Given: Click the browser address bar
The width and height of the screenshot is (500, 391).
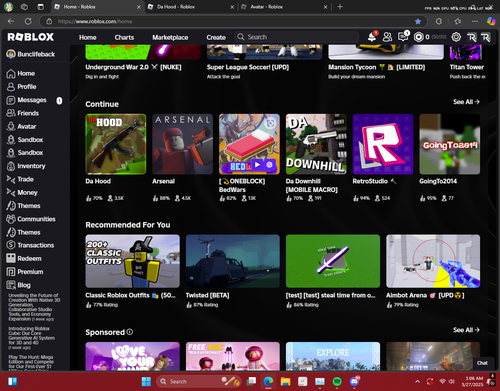Looking at the screenshot, I should (x=233, y=21).
